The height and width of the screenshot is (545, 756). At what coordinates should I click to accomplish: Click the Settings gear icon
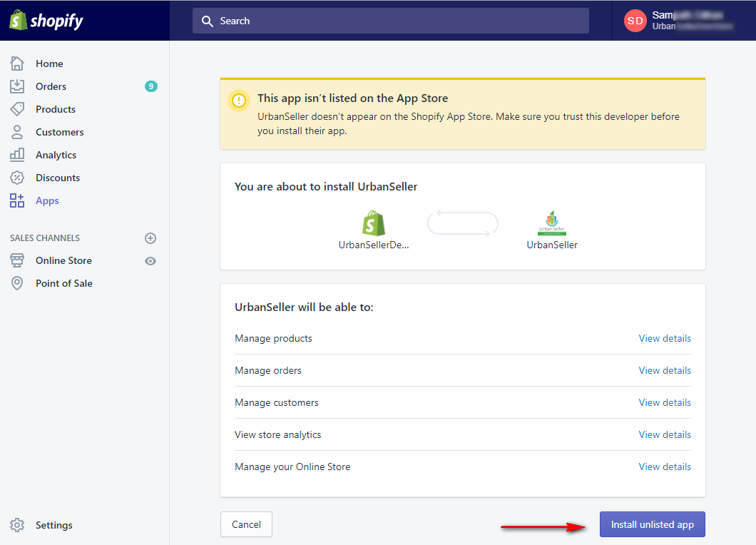[17, 525]
